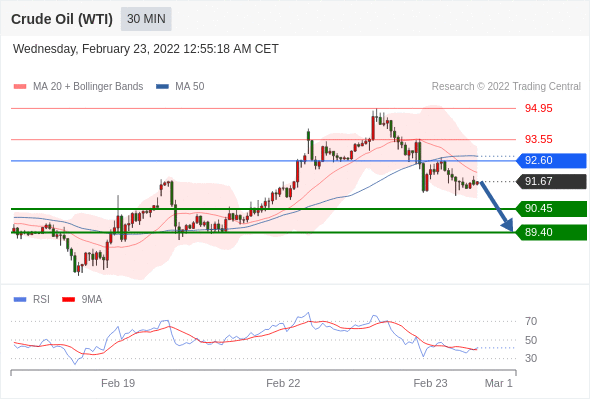Click the Crude Oil (WTI) title

(x=62, y=19)
